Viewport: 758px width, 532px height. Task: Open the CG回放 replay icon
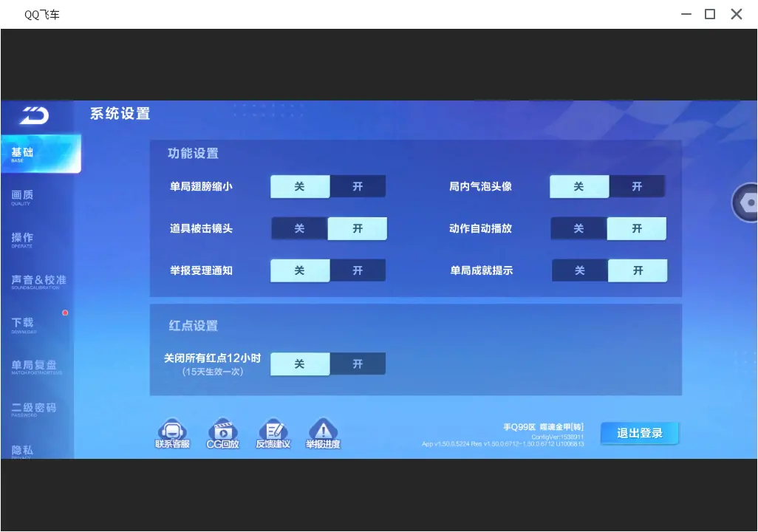pos(223,433)
